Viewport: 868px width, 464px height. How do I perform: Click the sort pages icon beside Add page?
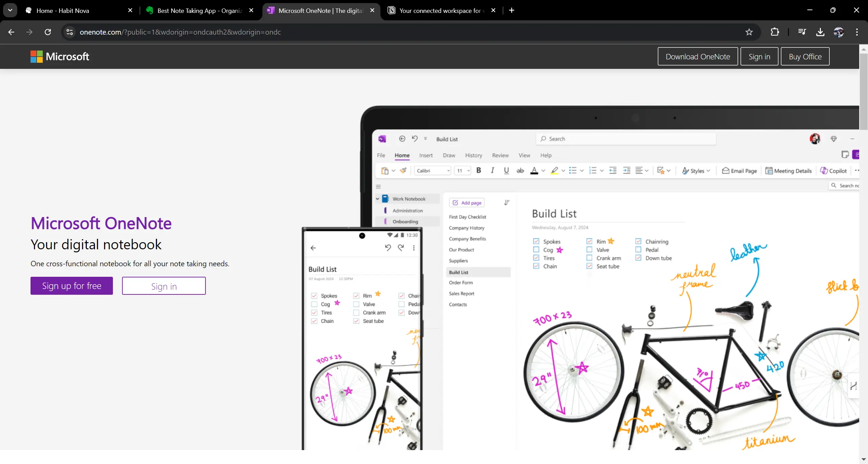(x=507, y=202)
